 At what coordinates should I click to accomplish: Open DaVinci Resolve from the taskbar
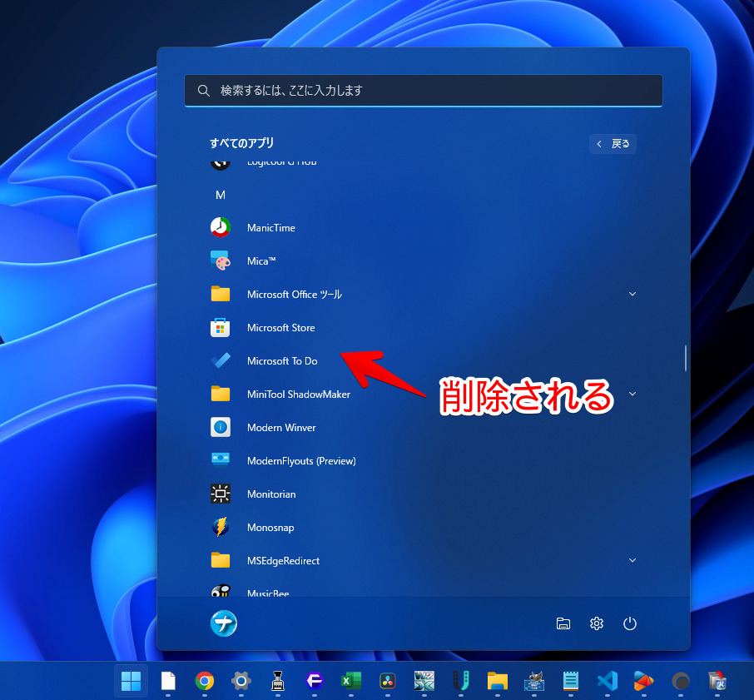tap(388, 681)
